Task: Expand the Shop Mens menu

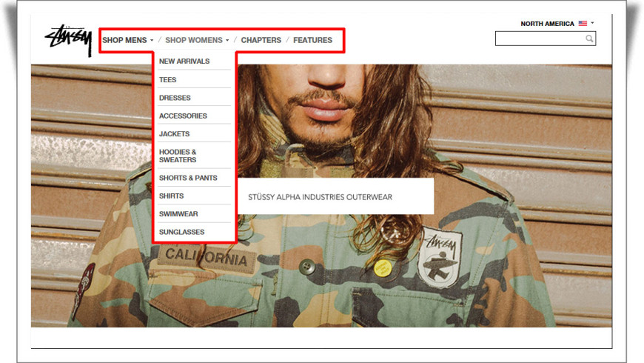Action: pyautogui.click(x=128, y=40)
